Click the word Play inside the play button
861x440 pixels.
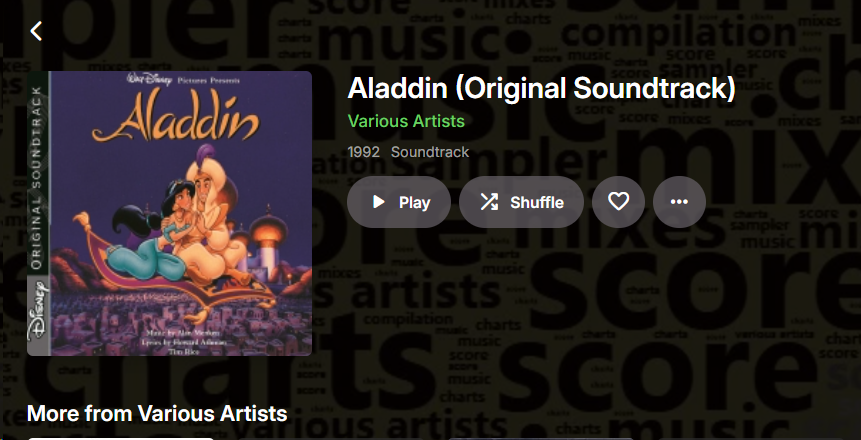pyautogui.click(x=415, y=203)
